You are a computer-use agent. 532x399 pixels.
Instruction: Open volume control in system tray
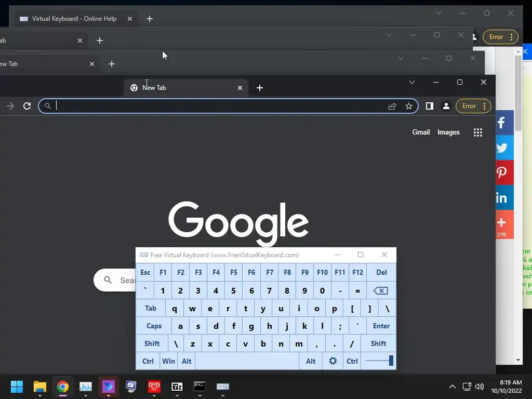tap(480, 387)
